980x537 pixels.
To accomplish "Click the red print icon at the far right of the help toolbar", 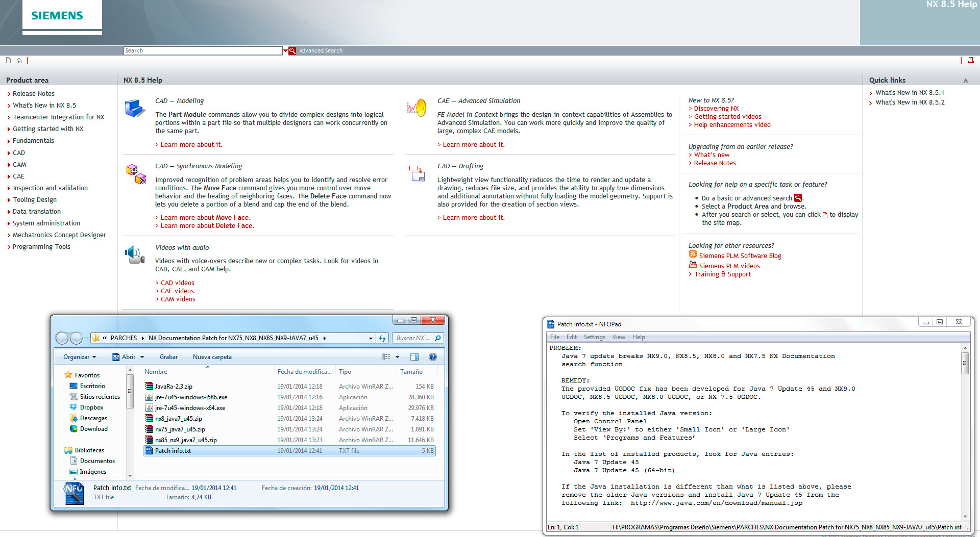I will tap(970, 60).
